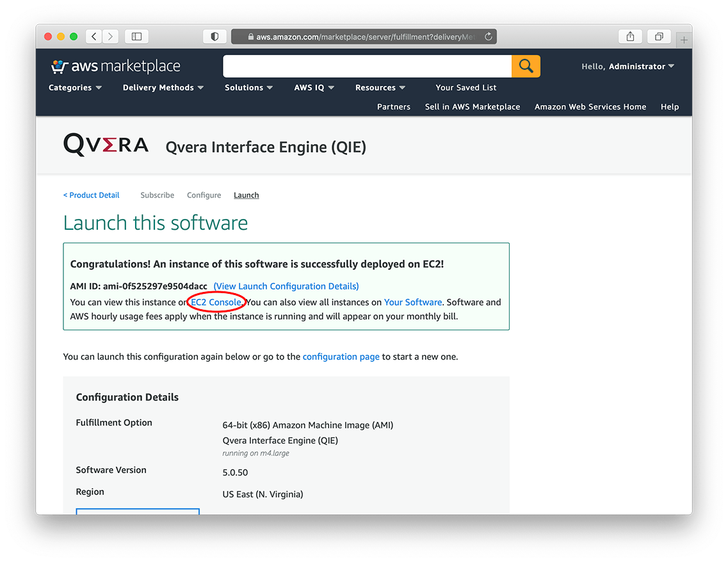Expand the Delivery Methods dropdown
728x562 pixels.
[x=163, y=87]
